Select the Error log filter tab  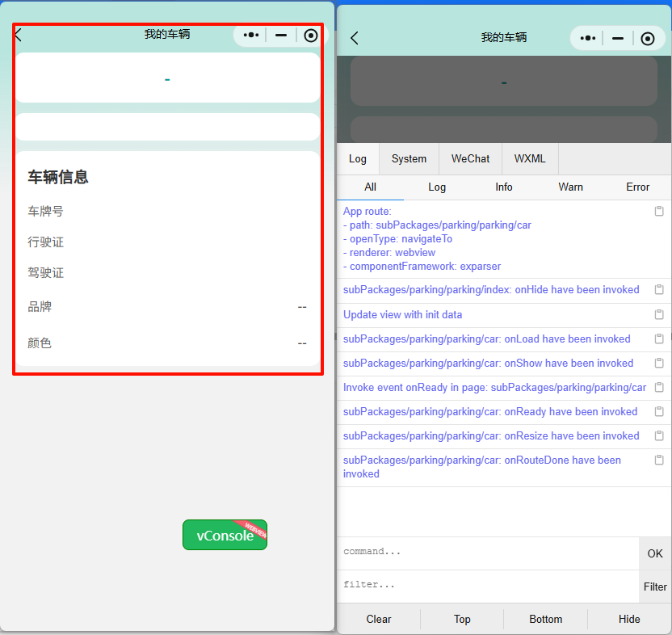pos(638,187)
